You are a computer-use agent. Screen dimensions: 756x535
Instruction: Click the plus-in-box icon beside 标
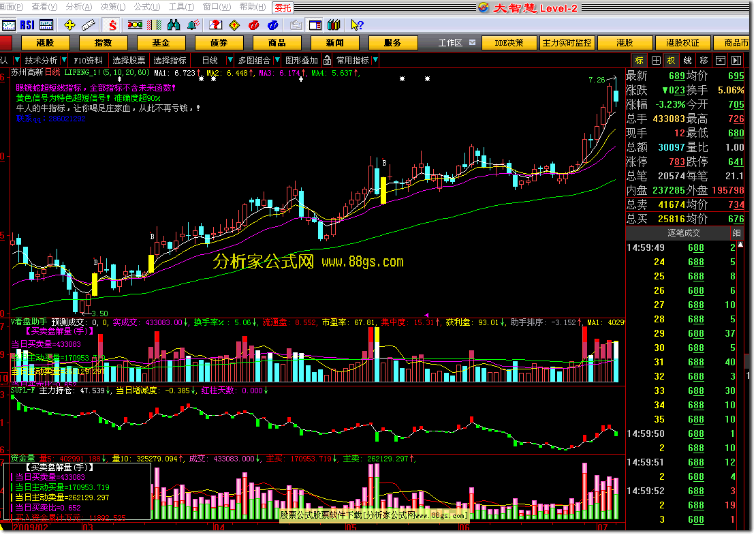tap(656, 60)
